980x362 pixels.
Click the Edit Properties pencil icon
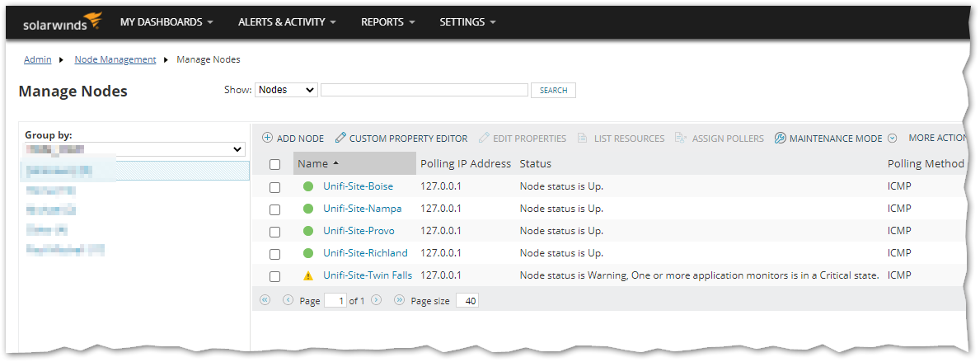485,139
